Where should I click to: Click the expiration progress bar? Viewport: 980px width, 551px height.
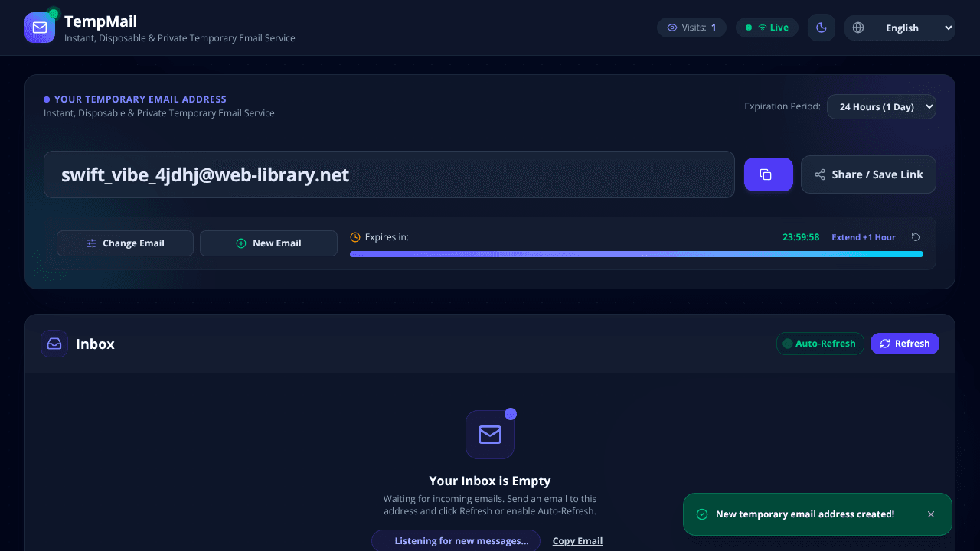[x=636, y=254]
